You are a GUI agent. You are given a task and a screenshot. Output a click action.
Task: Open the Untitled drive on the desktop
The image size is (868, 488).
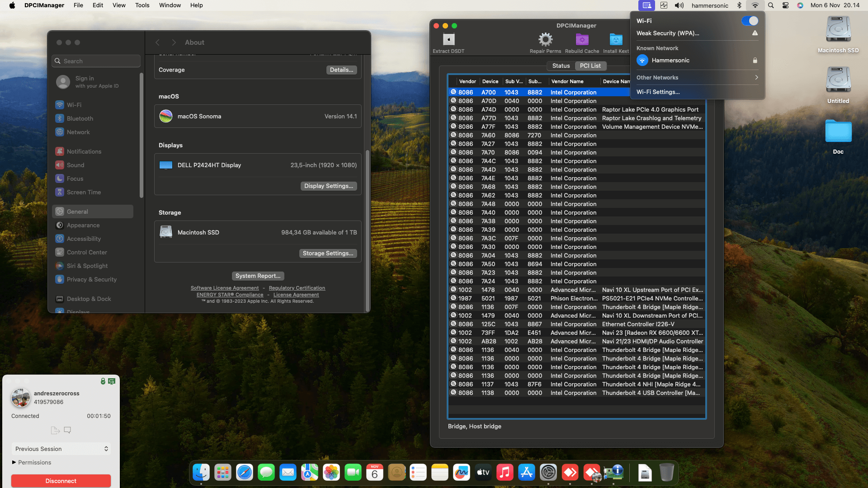(x=838, y=85)
